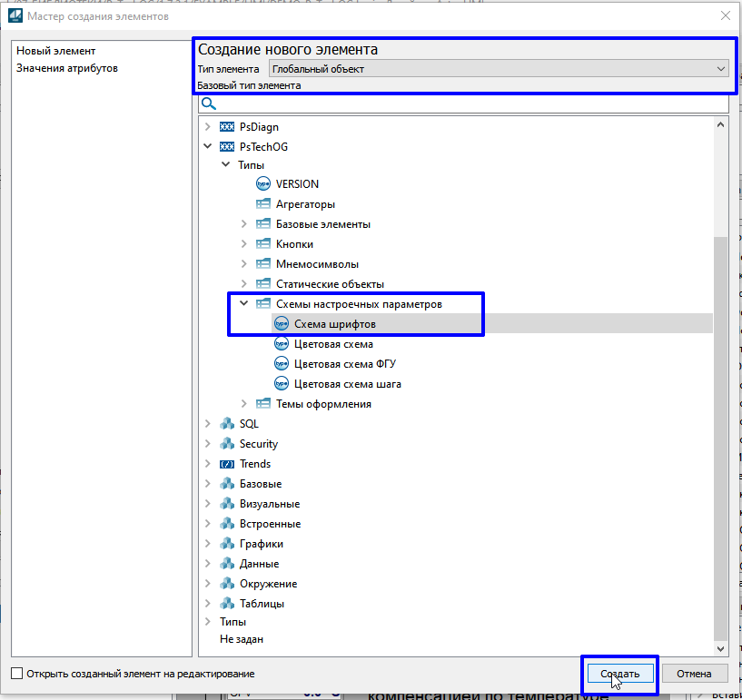Expand the SQL category

click(208, 424)
